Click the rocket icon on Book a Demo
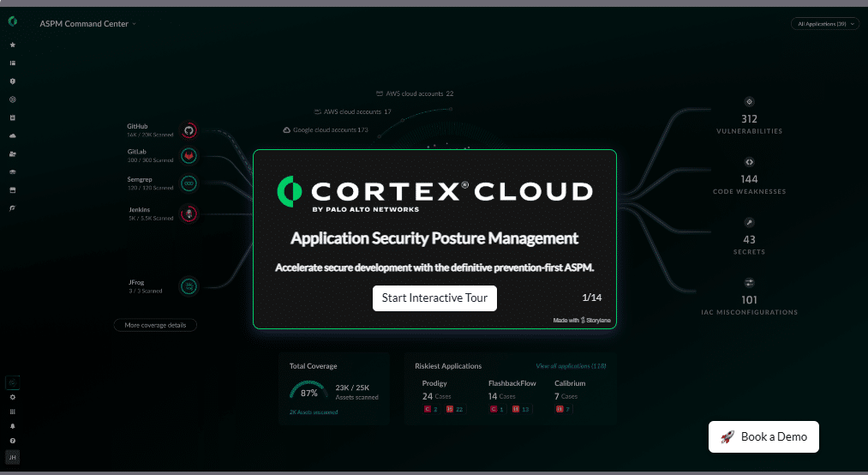The width and height of the screenshot is (868, 475). coord(727,436)
